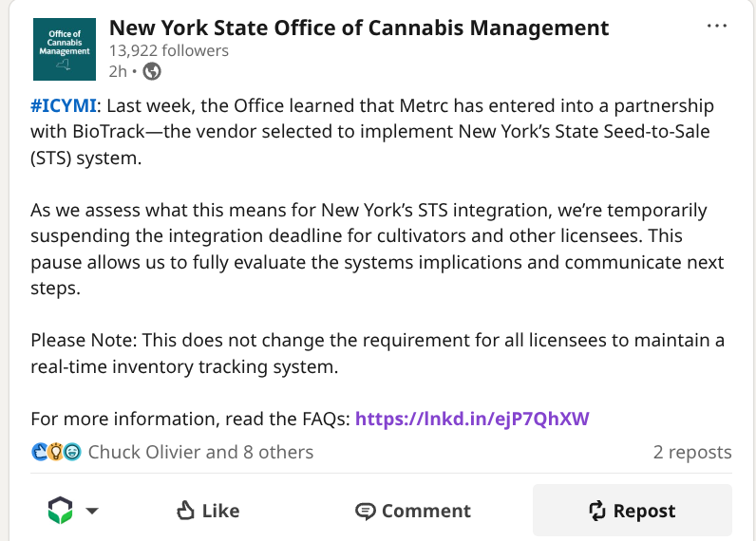The height and width of the screenshot is (541, 756).
Task: Open the three-dot post options menu
Action: click(716, 26)
